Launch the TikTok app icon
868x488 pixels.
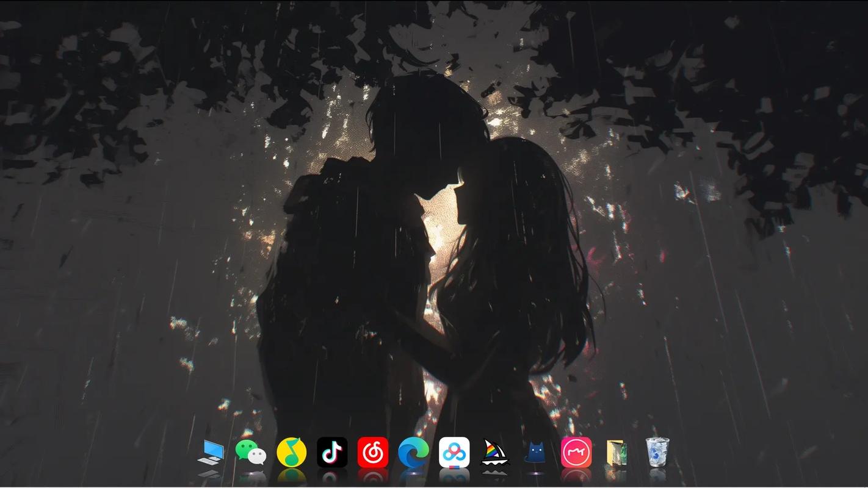[332, 453]
